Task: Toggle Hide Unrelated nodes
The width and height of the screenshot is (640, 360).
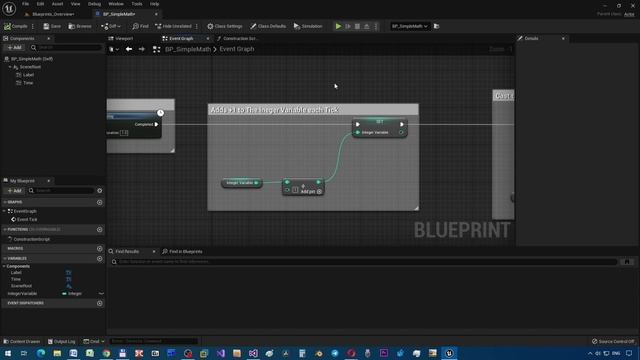Action: click(173, 26)
